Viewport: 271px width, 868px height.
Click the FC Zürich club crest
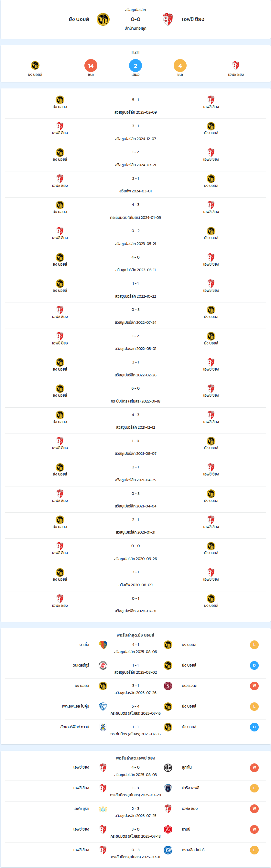103,809
